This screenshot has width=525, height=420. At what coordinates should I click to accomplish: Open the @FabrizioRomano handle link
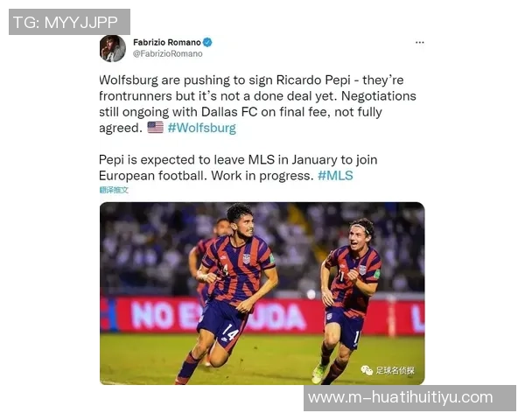(167, 54)
